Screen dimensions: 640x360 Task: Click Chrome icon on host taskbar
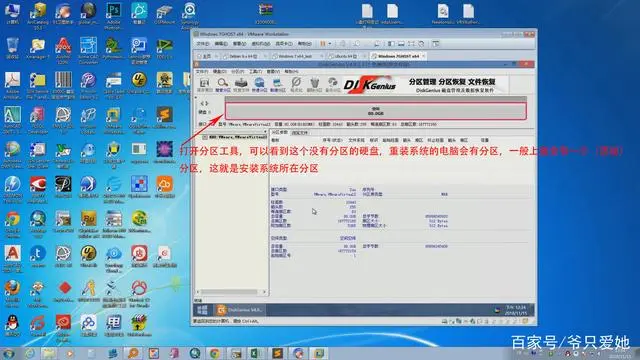215,353
